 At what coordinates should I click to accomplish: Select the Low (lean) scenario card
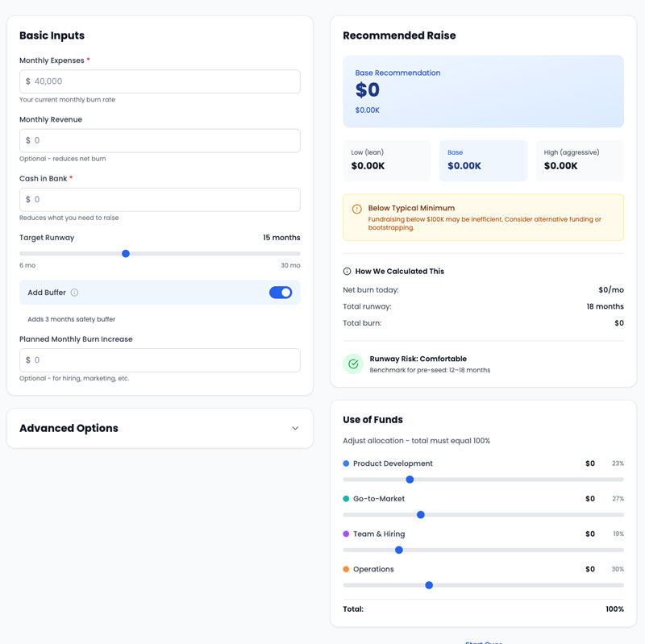pyautogui.click(x=387, y=160)
